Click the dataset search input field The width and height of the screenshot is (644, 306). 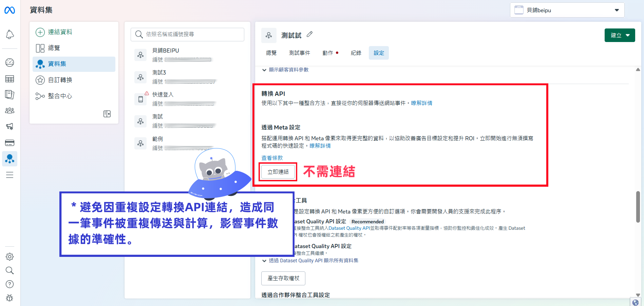coord(187,34)
